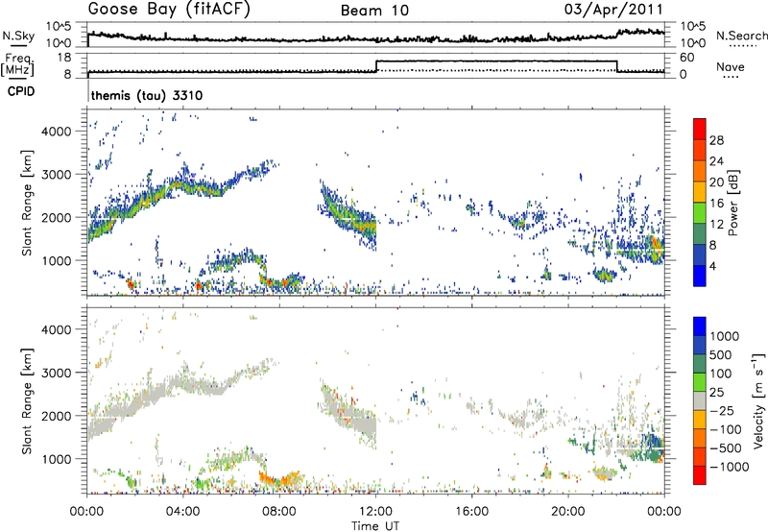Click the "60" Nave axis tick label
This screenshot has height=532, width=768.
[687, 58]
